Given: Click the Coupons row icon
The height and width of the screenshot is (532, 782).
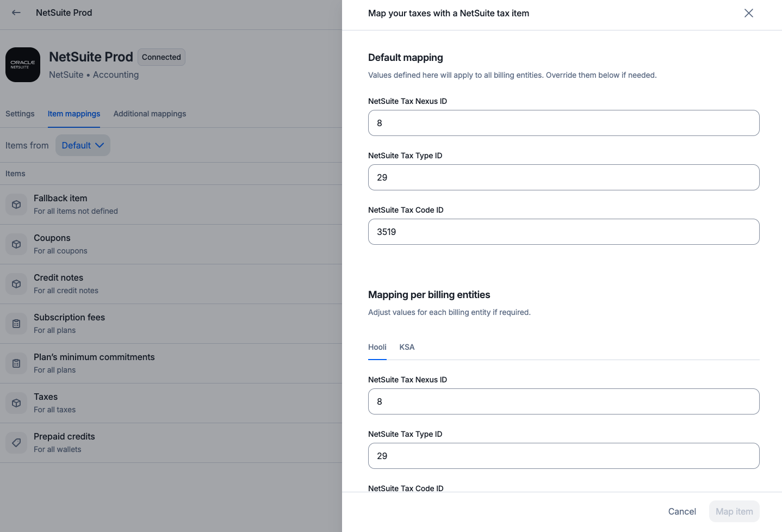Looking at the screenshot, I should pyautogui.click(x=16, y=244).
